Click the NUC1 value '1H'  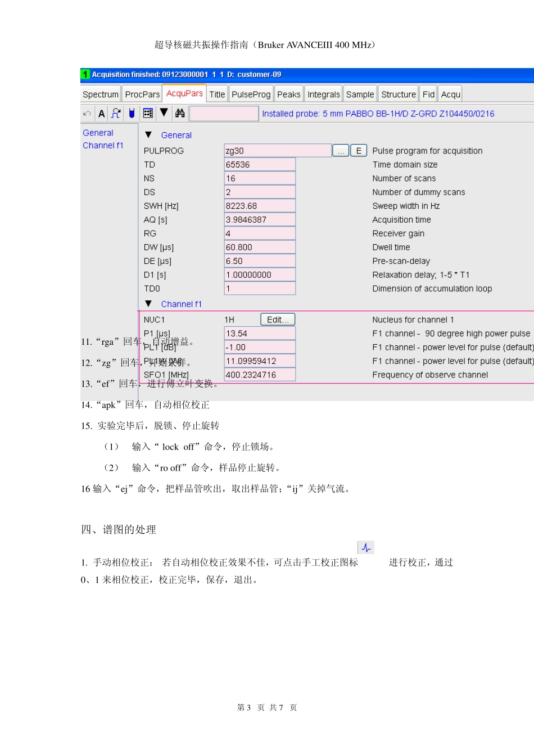coord(229,319)
